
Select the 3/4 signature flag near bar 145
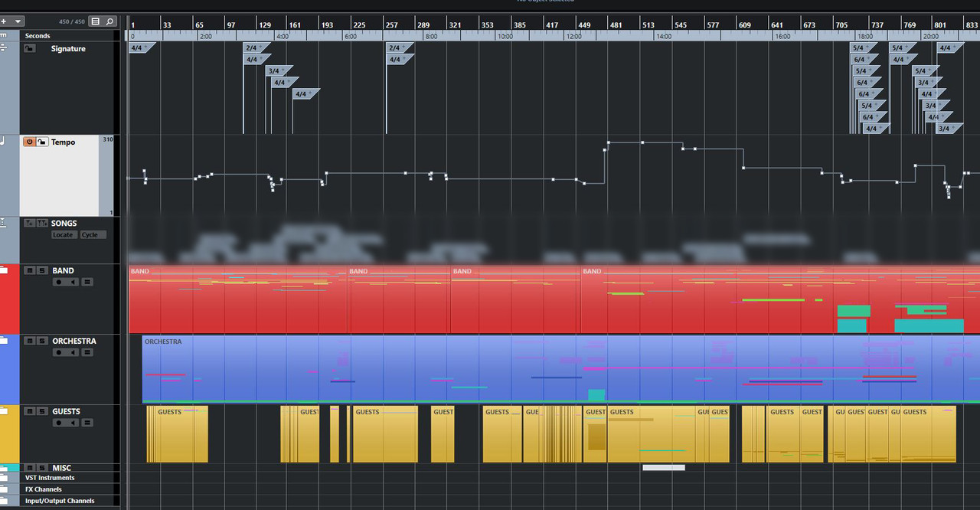[x=279, y=70]
